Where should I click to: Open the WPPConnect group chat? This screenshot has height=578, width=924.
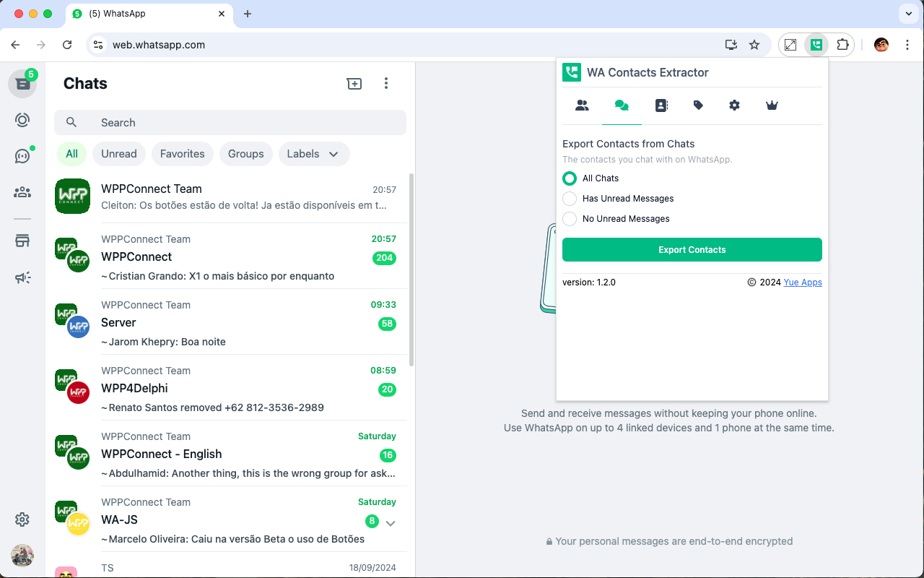point(230,256)
